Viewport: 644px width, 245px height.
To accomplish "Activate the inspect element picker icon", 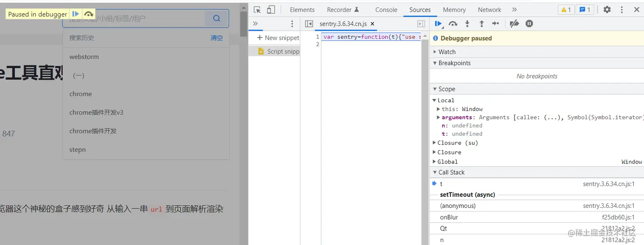I will (257, 9).
